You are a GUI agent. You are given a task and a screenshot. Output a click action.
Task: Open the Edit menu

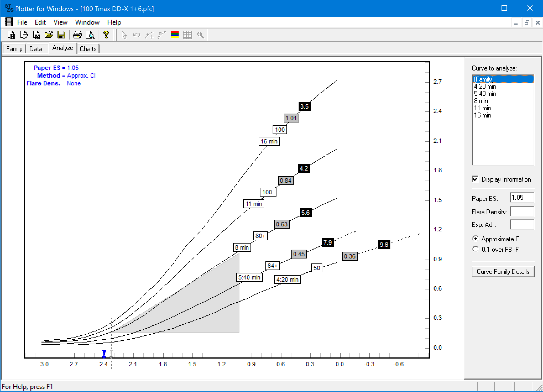pyautogui.click(x=40, y=22)
